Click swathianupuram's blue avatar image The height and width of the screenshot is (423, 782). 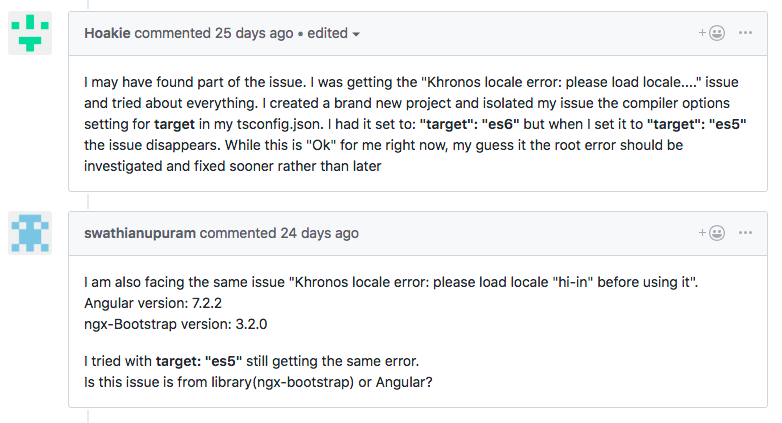tap(30, 233)
